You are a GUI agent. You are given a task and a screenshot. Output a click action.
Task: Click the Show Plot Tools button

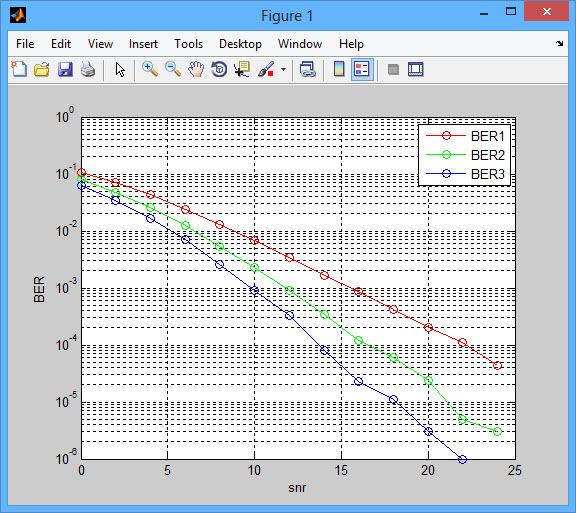415,69
